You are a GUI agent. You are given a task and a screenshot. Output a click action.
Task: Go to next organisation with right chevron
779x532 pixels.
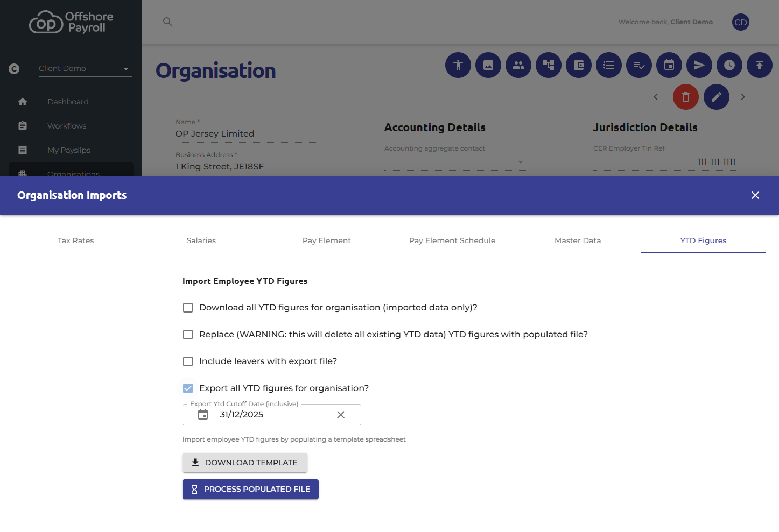click(743, 97)
